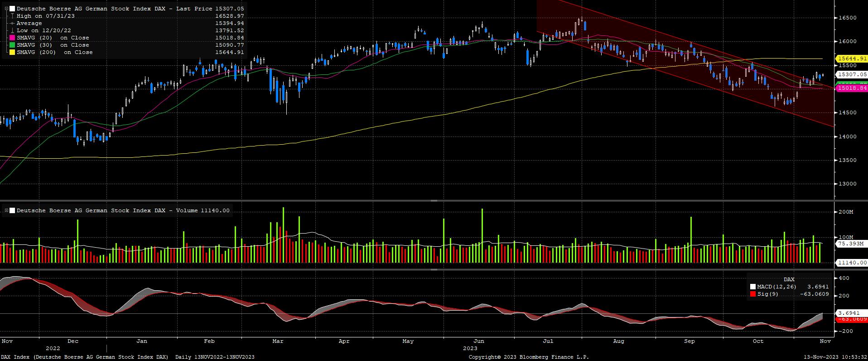Click the Sig(9) legend entry

pos(768,294)
